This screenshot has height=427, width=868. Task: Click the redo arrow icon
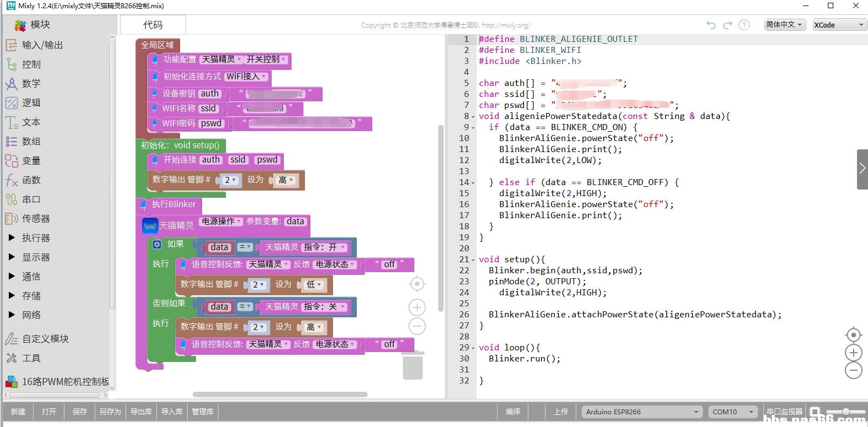[728, 25]
